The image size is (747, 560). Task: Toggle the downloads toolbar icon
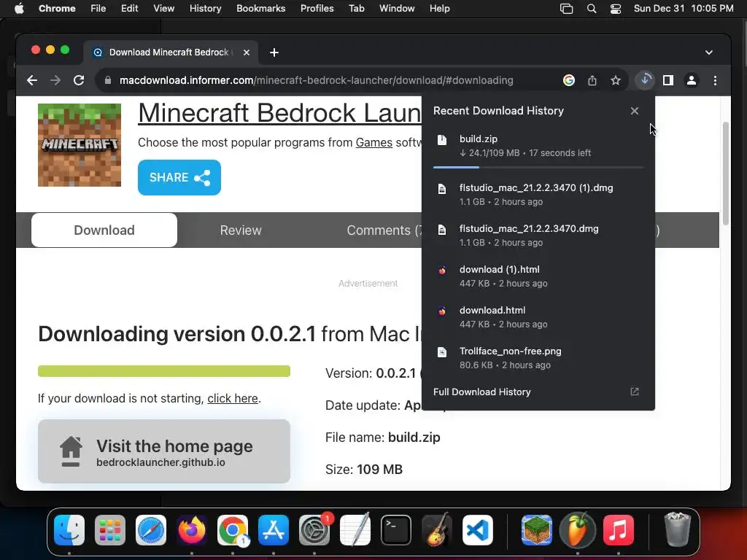645,80
